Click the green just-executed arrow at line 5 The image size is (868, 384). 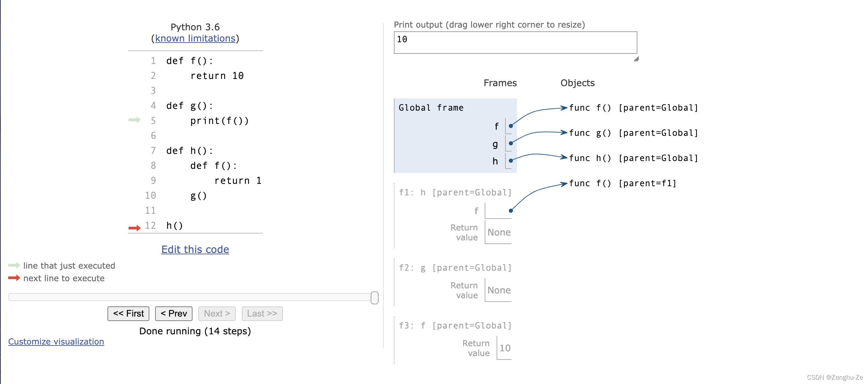click(x=134, y=120)
